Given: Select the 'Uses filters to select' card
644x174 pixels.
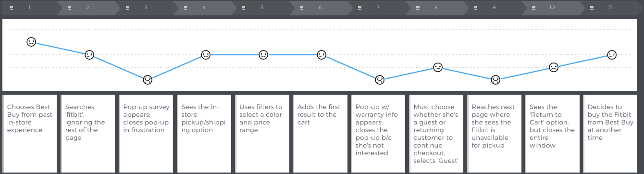Looking at the screenshot, I should (x=262, y=133).
